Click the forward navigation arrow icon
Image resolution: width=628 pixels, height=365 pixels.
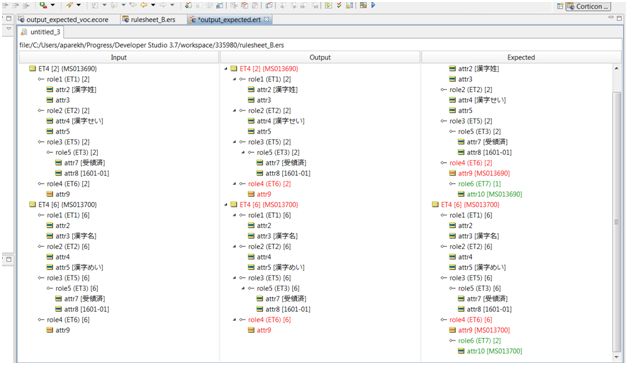163,5
